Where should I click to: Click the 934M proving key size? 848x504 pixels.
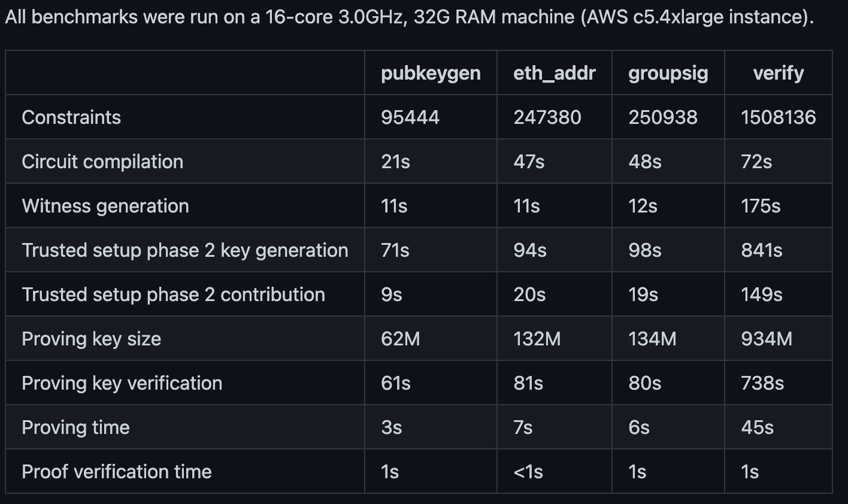click(767, 339)
